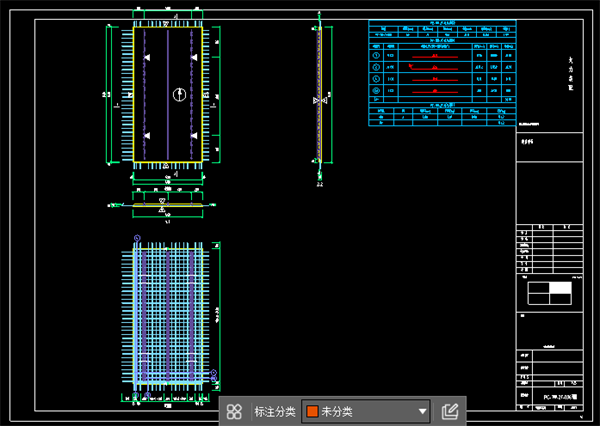Click the drawing number starting with PC- in title block
Image resolution: width=600 pixels, height=426 pixels.
pos(560,397)
